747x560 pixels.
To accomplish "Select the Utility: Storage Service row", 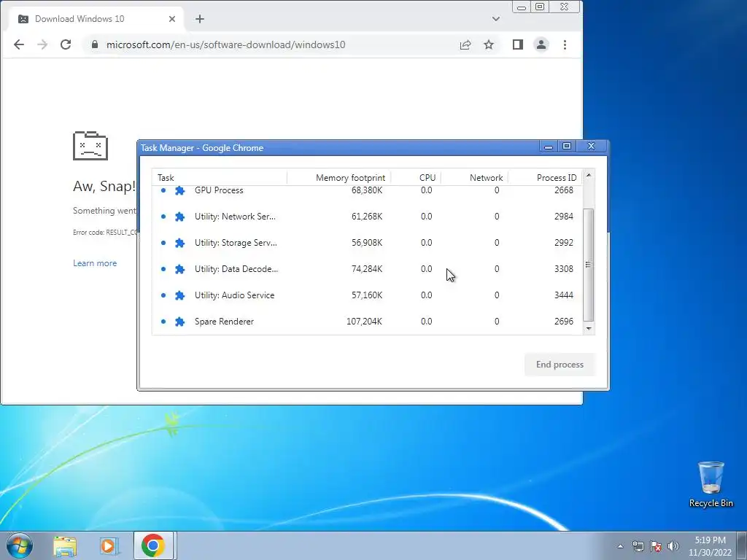I will [368, 243].
